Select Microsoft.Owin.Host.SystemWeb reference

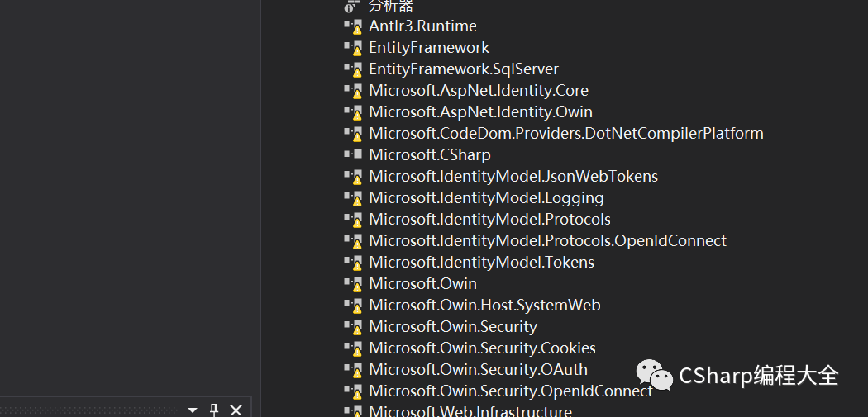485,306
